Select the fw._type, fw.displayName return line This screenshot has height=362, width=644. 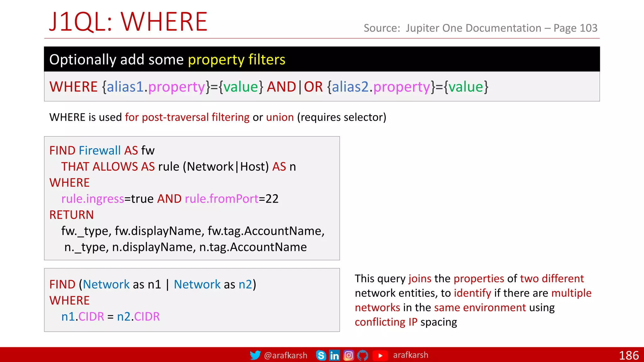coord(193,231)
